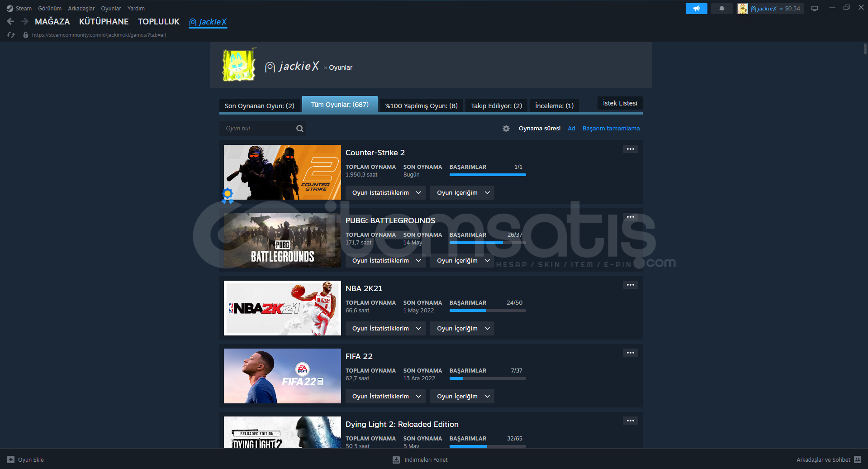Sort games by Ad

(x=572, y=129)
